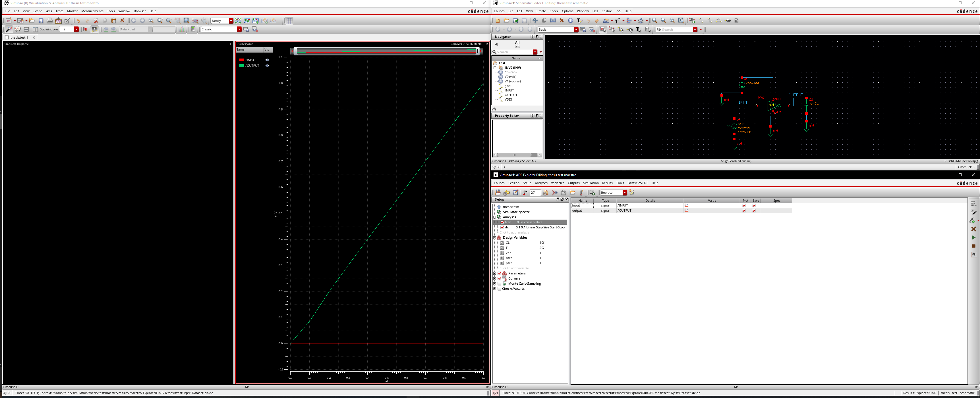Screen dimensions: 980x398
Task: Click the graph grid icon in Visualization toolbar
Action: tap(289, 21)
